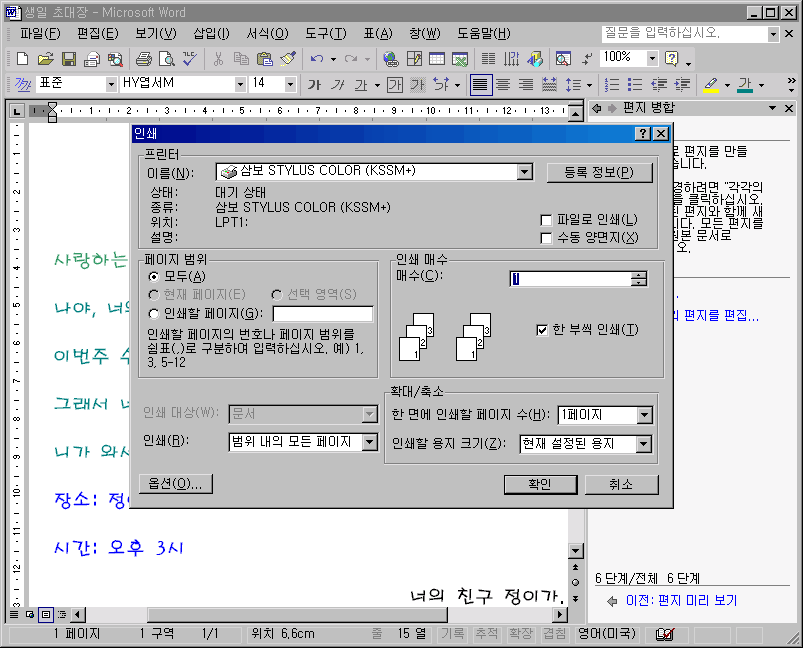Open the 편집(E) menu
The width and height of the screenshot is (803, 648).
[x=97, y=34]
